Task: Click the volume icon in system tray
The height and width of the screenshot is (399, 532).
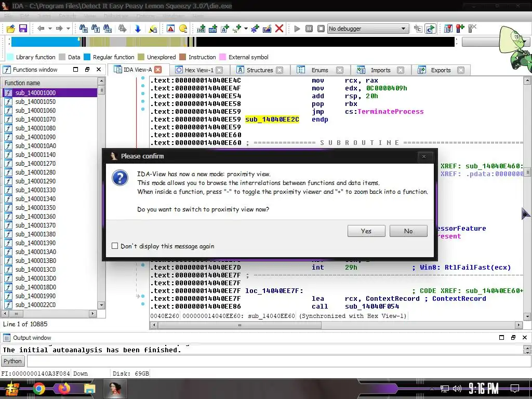Action: (457, 389)
